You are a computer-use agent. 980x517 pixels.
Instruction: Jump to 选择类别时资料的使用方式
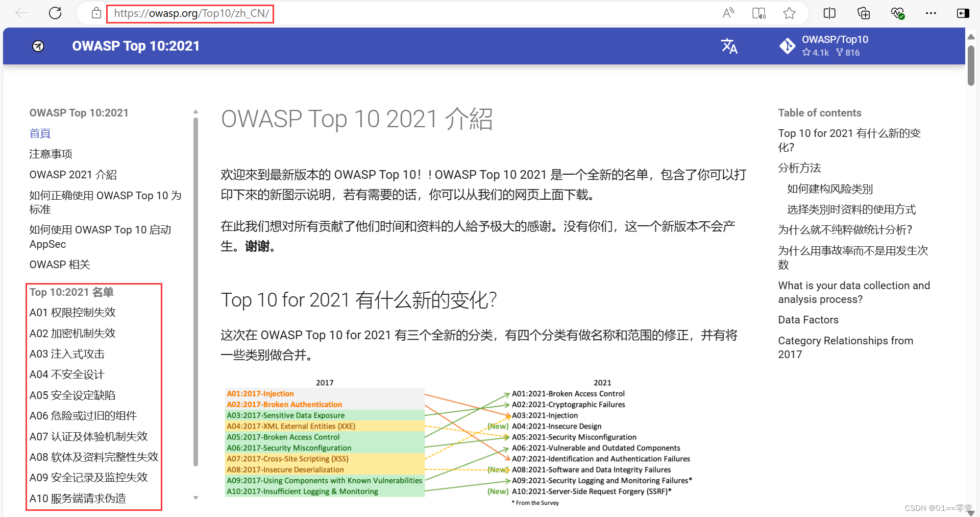tap(851, 209)
